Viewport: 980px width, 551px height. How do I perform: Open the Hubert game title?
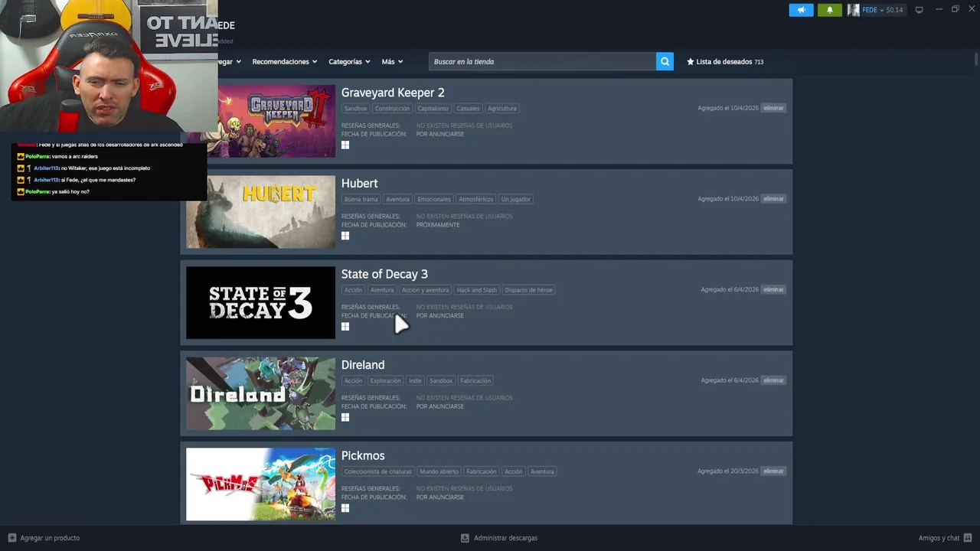pyautogui.click(x=359, y=184)
